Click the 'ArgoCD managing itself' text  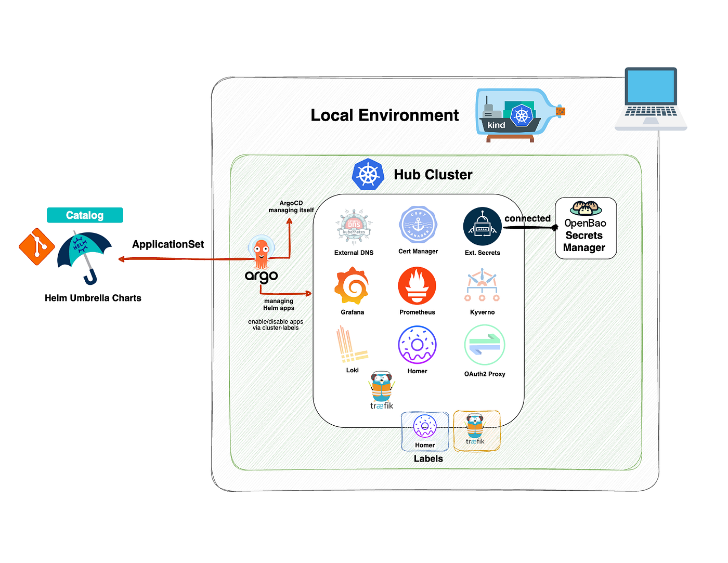(x=291, y=207)
